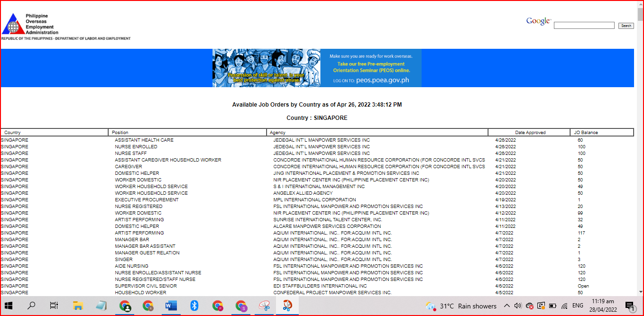Click MPL INTERNATIONAL CORPORATION agency
The width and height of the screenshot is (644, 316).
coord(314,200)
